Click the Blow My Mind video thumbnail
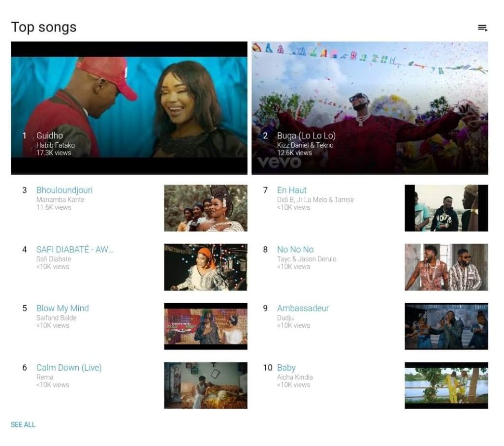504x446 pixels. [206, 326]
